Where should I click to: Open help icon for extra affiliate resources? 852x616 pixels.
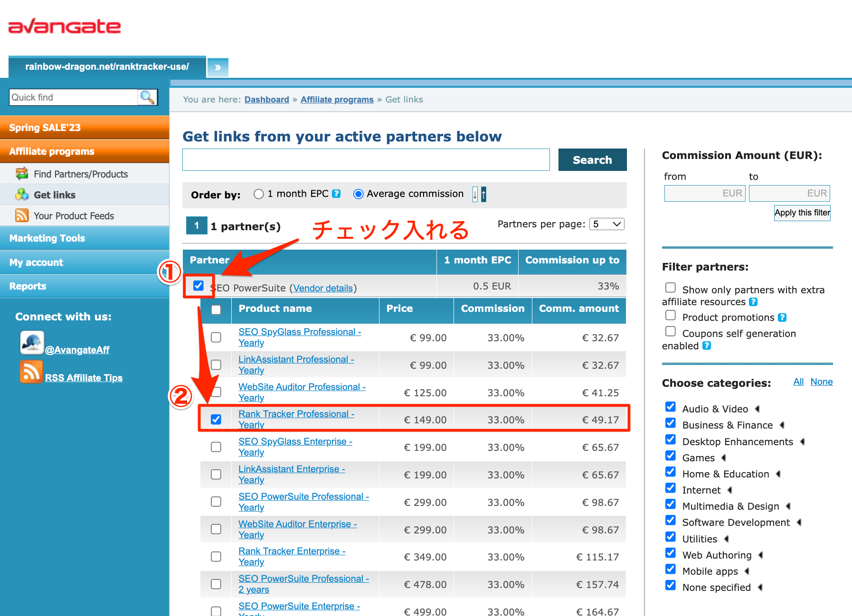pos(753,302)
